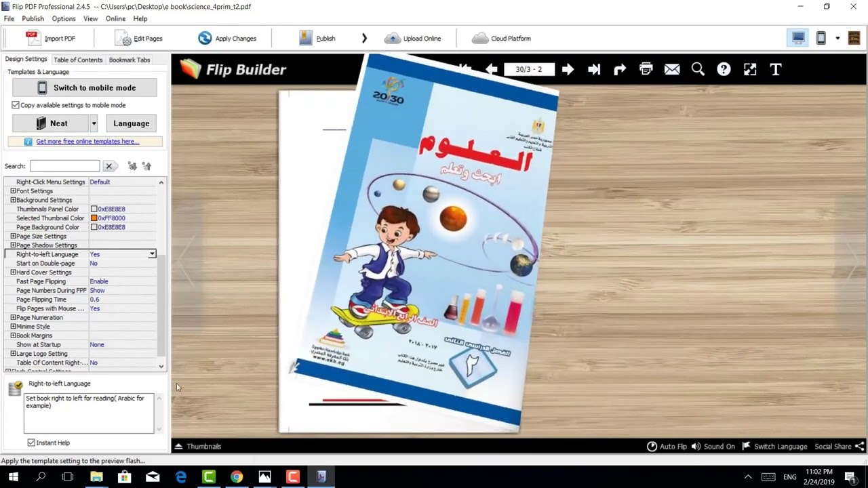Click the share arrow icon in viewer toolbar
The image size is (868, 488).
tap(620, 69)
